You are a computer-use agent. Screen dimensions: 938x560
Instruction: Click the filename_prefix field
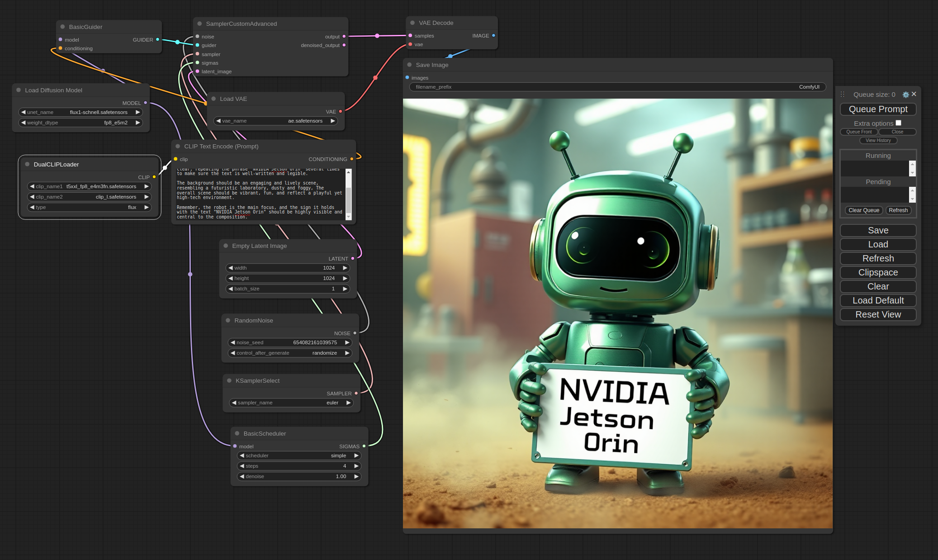pyautogui.click(x=617, y=87)
